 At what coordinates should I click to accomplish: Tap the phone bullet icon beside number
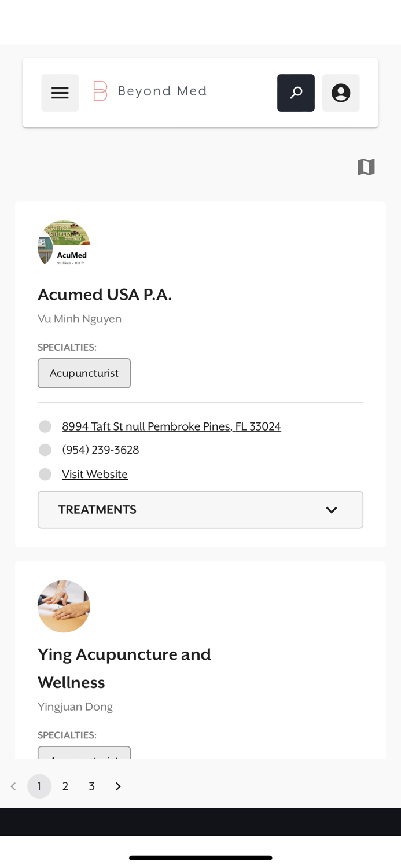point(45,450)
